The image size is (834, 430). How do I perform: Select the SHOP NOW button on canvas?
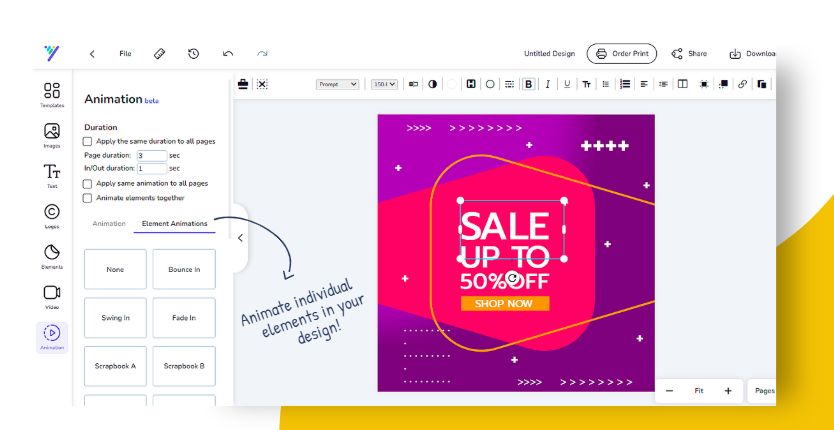pyautogui.click(x=504, y=304)
